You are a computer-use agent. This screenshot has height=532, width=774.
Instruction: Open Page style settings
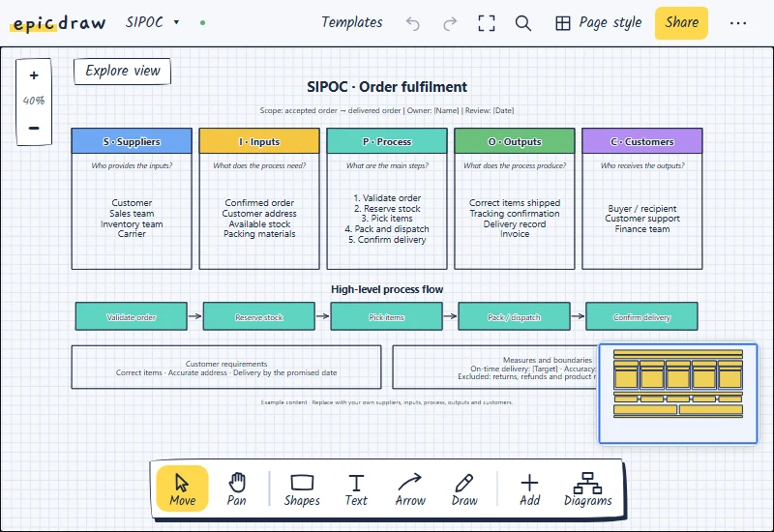click(598, 22)
